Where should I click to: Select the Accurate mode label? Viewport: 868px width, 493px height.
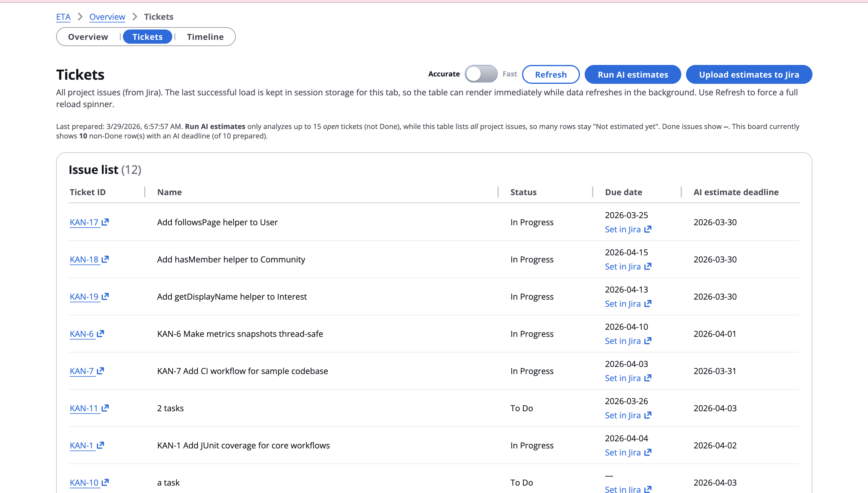pyautogui.click(x=444, y=74)
